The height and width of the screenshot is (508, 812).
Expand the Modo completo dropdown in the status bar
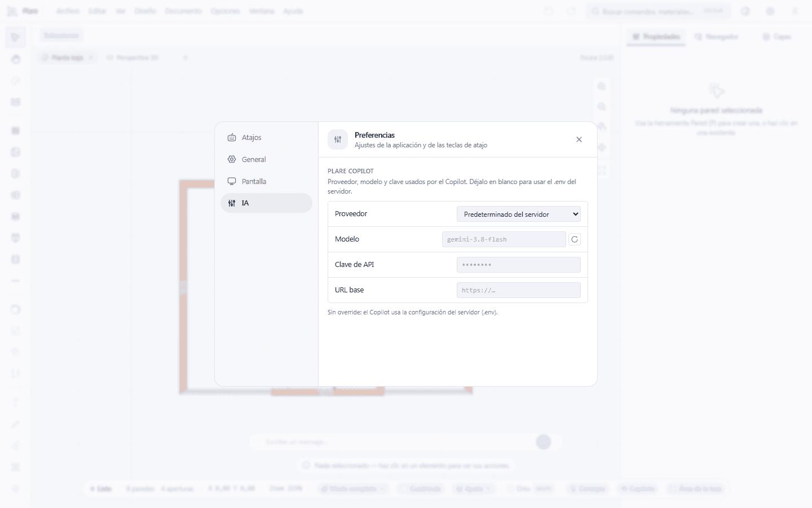pos(353,489)
